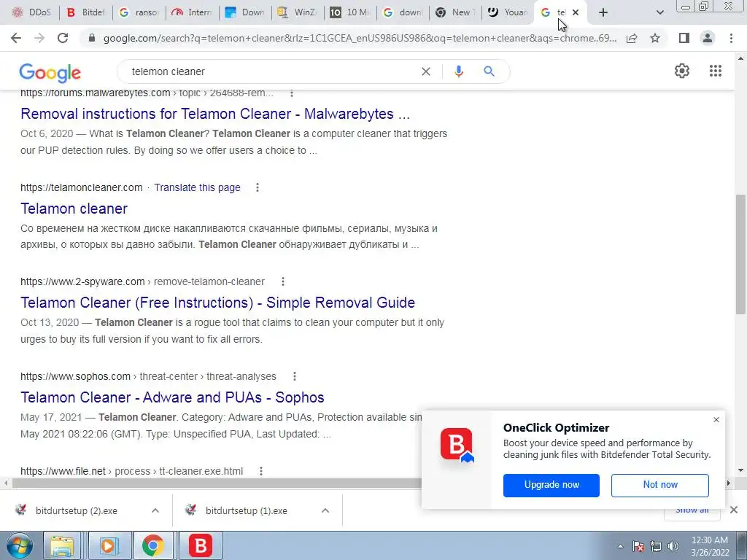Viewport: 747px width, 560px height.
Task: Open Bitdefender from the taskbar
Action: [200, 545]
